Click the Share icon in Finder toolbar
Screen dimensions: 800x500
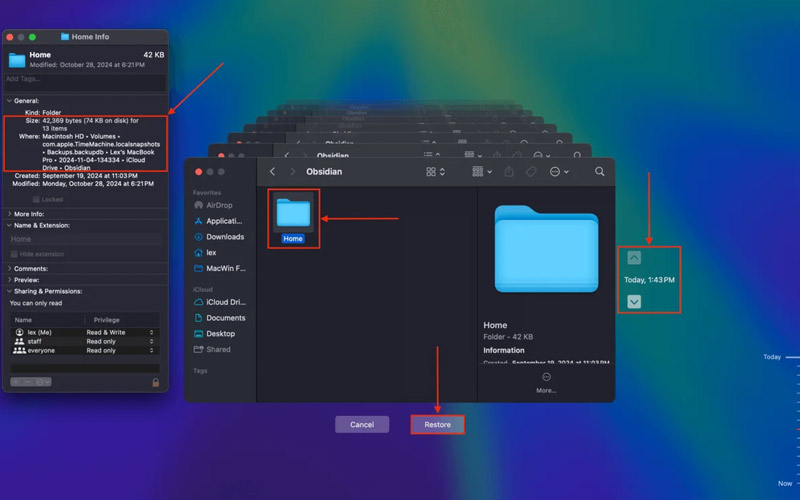coord(509,172)
